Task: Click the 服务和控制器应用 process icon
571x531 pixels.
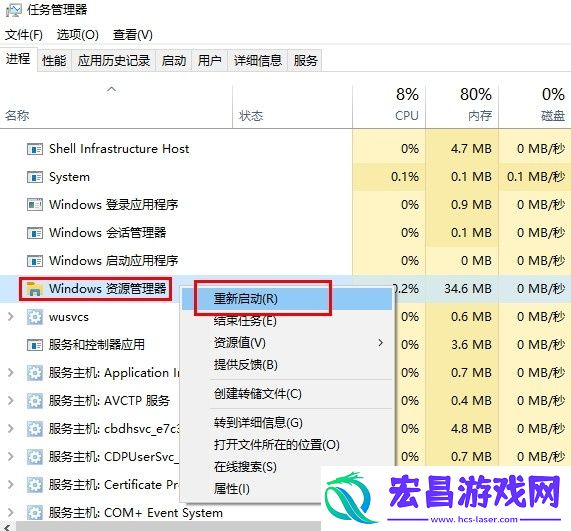Action: pyautogui.click(x=35, y=345)
